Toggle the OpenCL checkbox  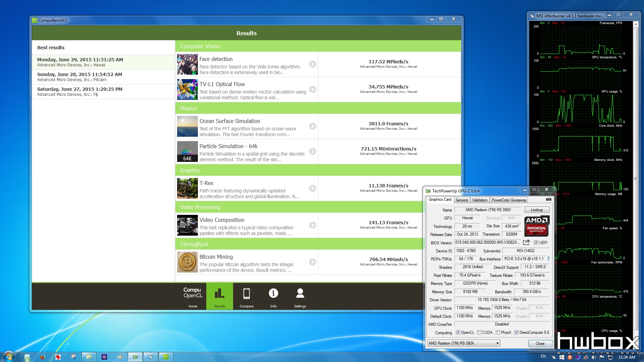click(x=458, y=333)
